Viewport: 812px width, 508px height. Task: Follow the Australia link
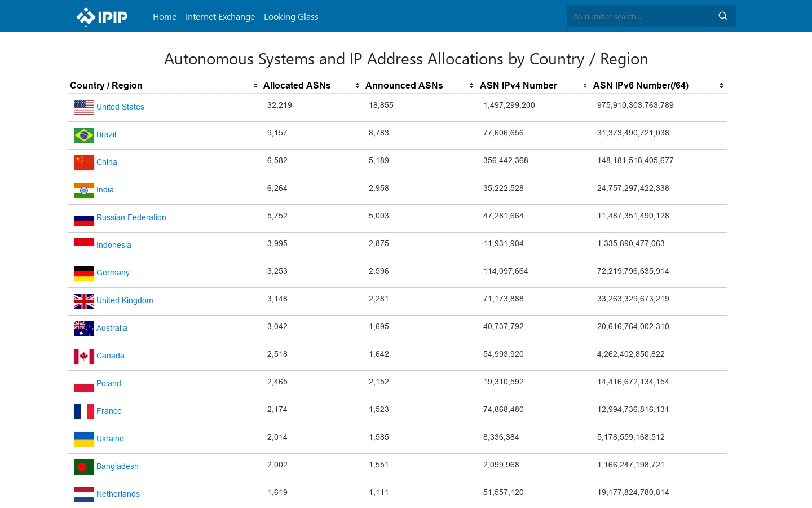(112, 328)
